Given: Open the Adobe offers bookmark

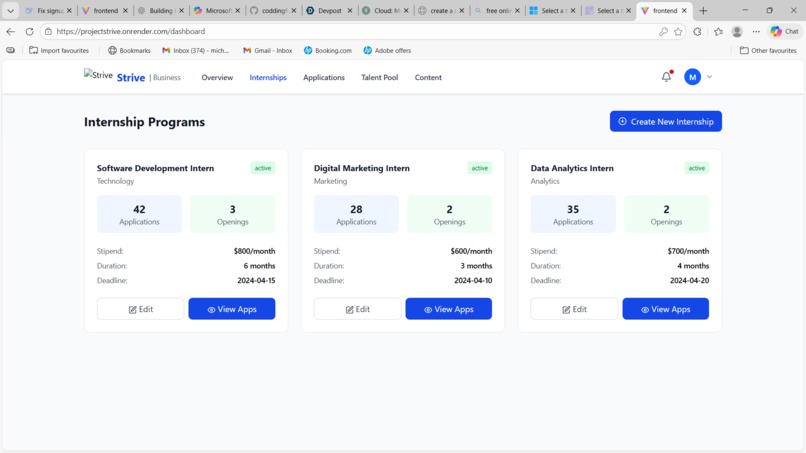Looking at the screenshot, I should pyautogui.click(x=387, y=50).
